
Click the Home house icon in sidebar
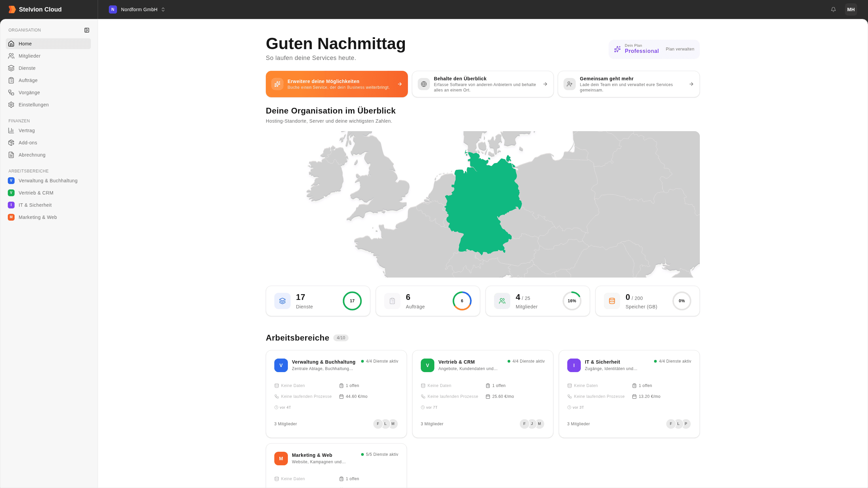[x=11, y=44]
